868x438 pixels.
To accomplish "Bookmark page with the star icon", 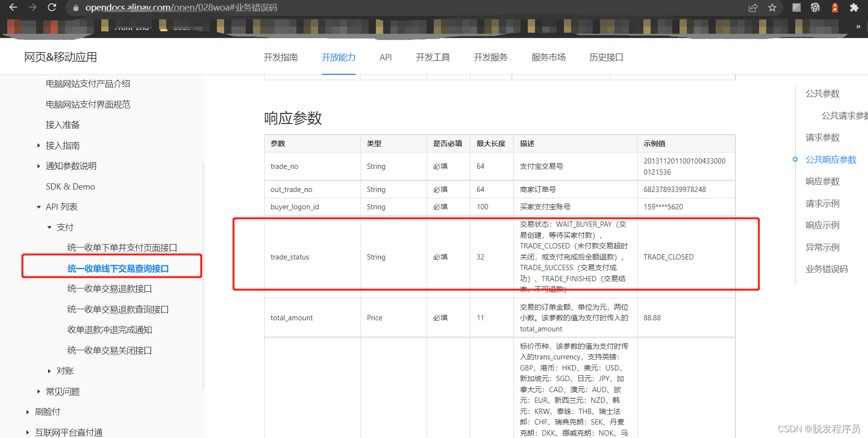I will pyautogui.click(x=772, y=8).
